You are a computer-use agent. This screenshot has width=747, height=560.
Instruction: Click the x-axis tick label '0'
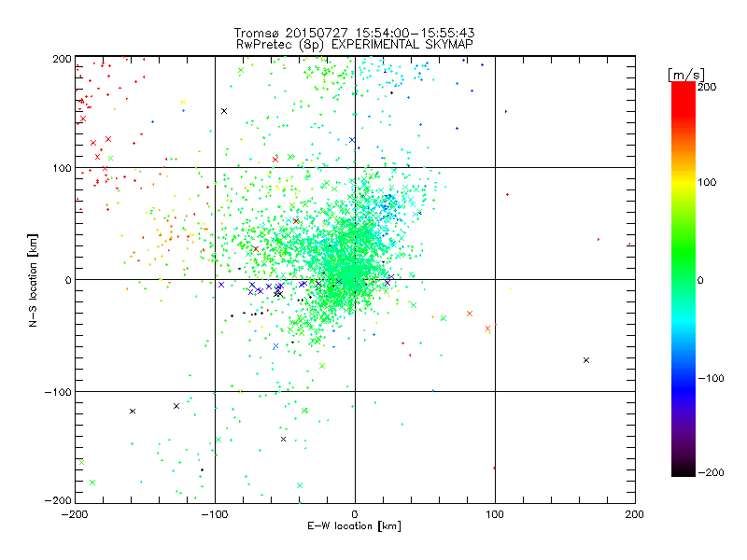355,514
